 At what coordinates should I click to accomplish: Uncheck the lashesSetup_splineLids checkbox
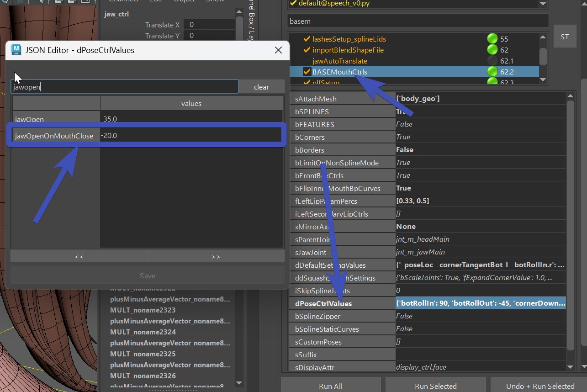pos(307,39)
